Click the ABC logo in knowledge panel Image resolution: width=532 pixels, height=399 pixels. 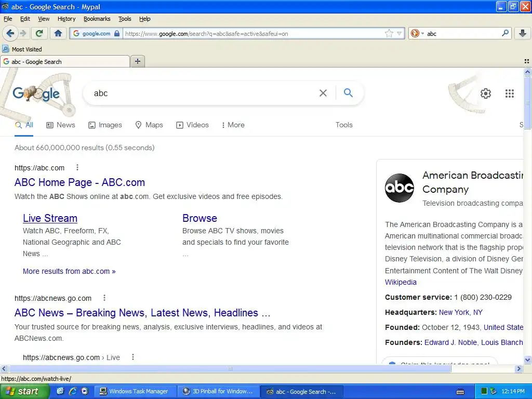pos(400,188)
